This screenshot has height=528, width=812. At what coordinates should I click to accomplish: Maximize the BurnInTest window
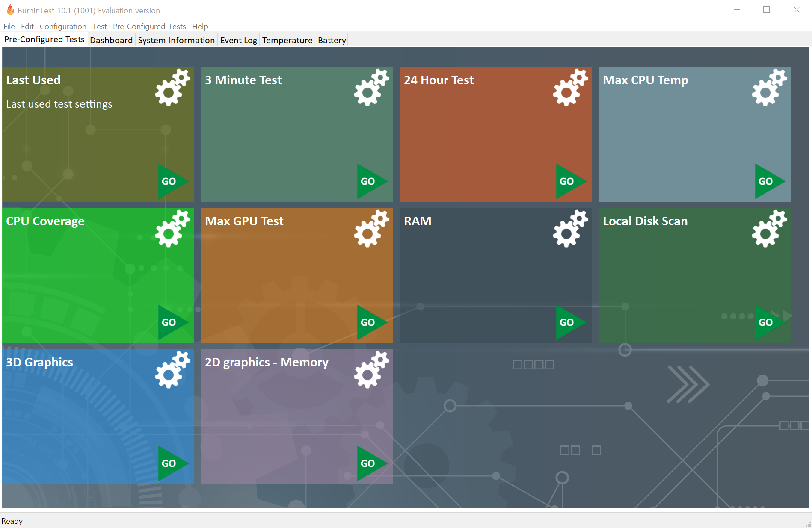pos(767,10)
